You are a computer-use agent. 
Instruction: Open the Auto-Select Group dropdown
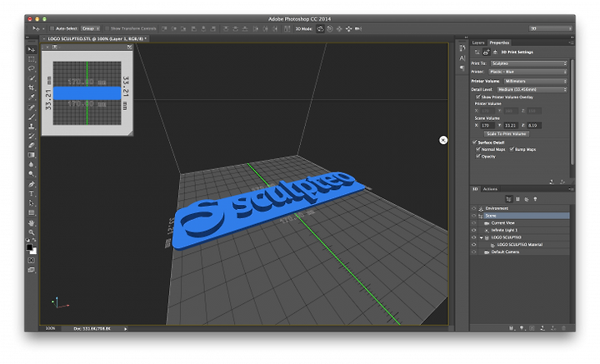click(91, 28)
